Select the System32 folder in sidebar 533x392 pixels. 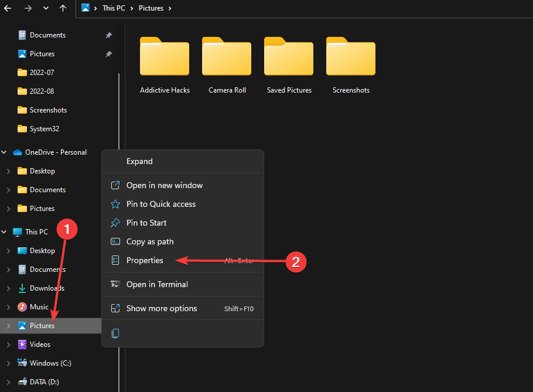point(44,129)
